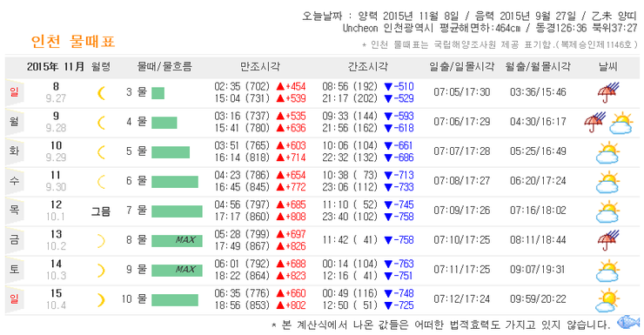Click the crescent moon icon for lunar 9.28
Screen dimensions: 644x335
tap(101, 123)
